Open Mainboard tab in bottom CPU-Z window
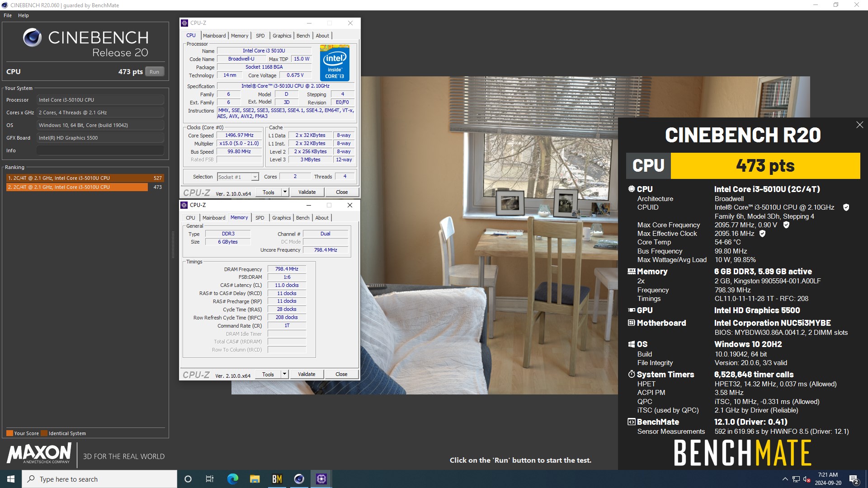 coord(214,218)
